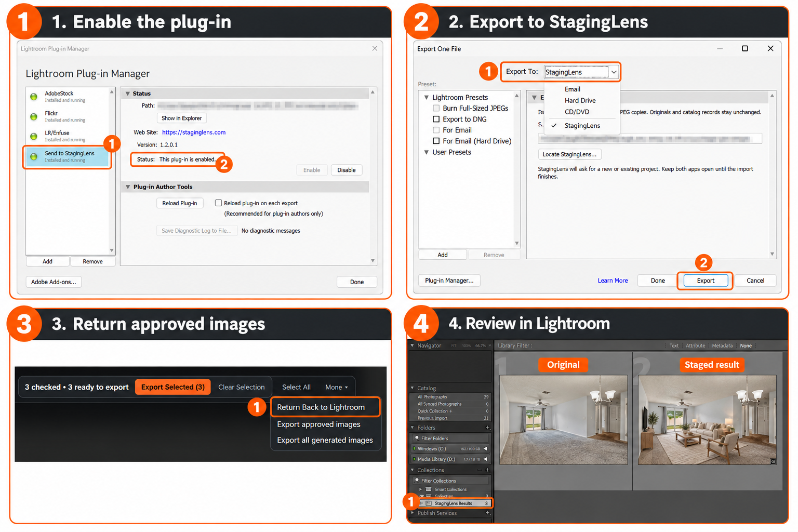Collapse the Plug-in Author Tools section
This screenshot has width=798, height=532.
pos(128,187)
